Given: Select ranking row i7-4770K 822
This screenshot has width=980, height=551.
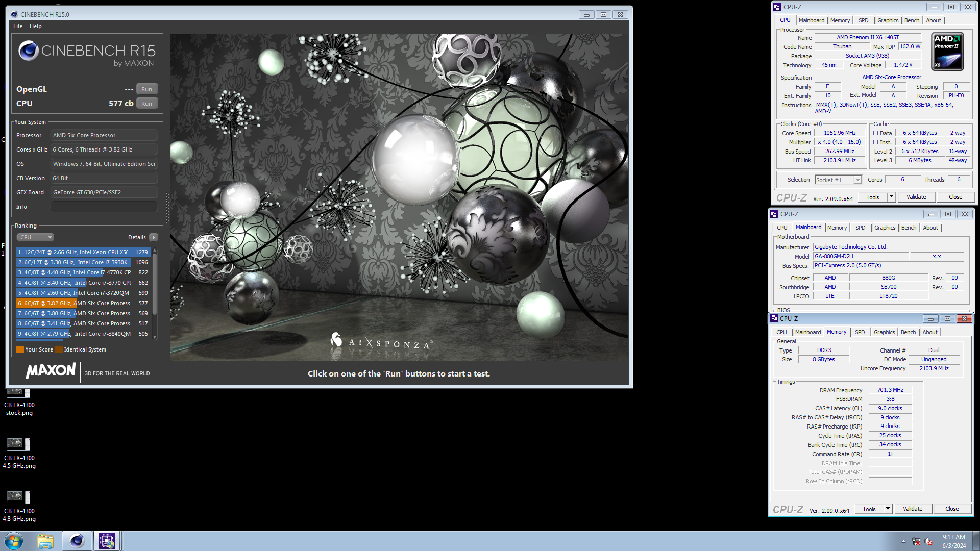Looking at the screenshot, I should click(x=83, y=272).
